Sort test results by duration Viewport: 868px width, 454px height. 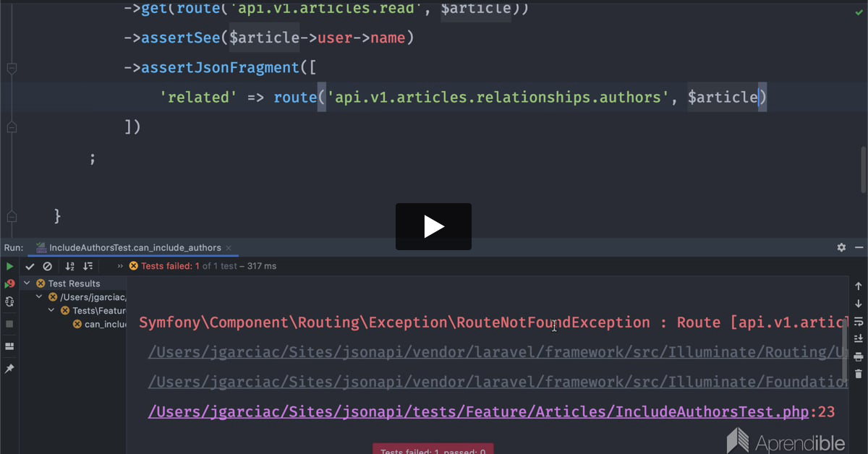88,266
